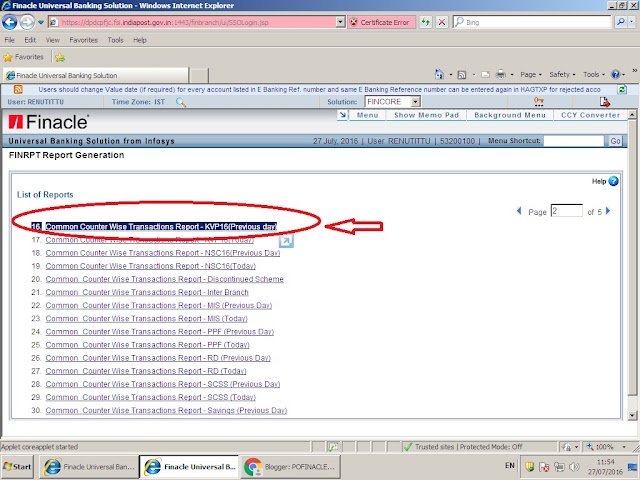
Task: Click the blue Help icon in reports panel
Action: coord(613,181)
